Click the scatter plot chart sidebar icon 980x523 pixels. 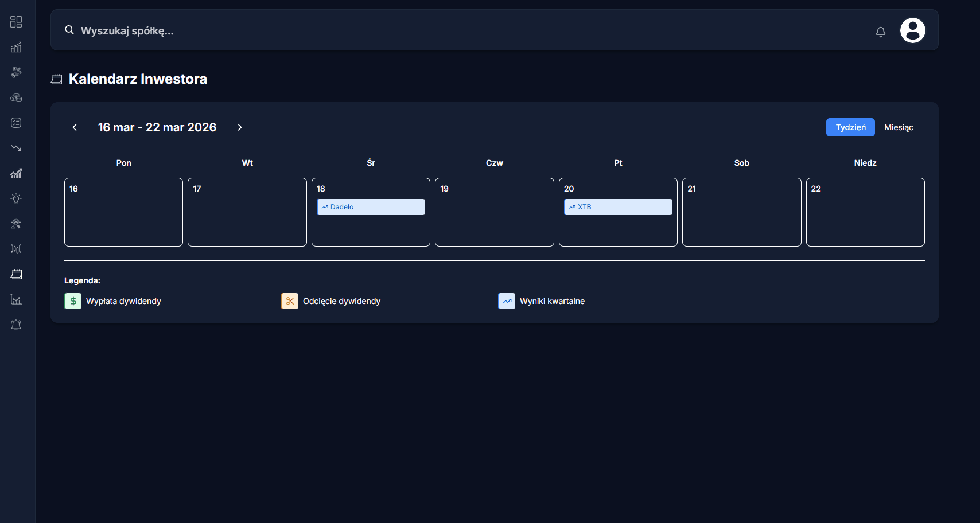coord(16,299)
